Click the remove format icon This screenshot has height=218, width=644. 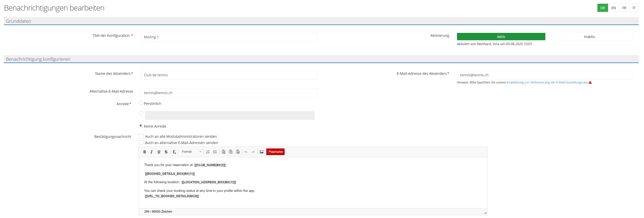[174, 152]
